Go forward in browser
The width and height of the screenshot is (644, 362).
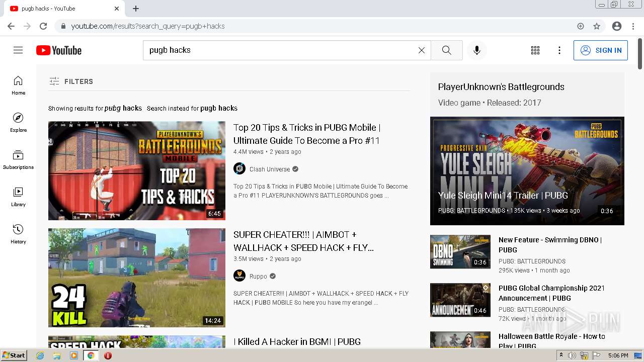click(27, 26)
